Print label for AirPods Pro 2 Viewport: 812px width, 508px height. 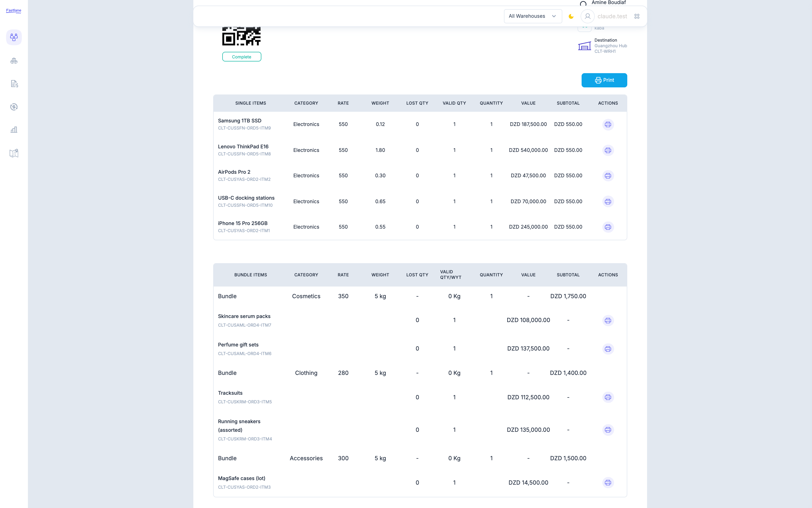click(x=608, y=176)
